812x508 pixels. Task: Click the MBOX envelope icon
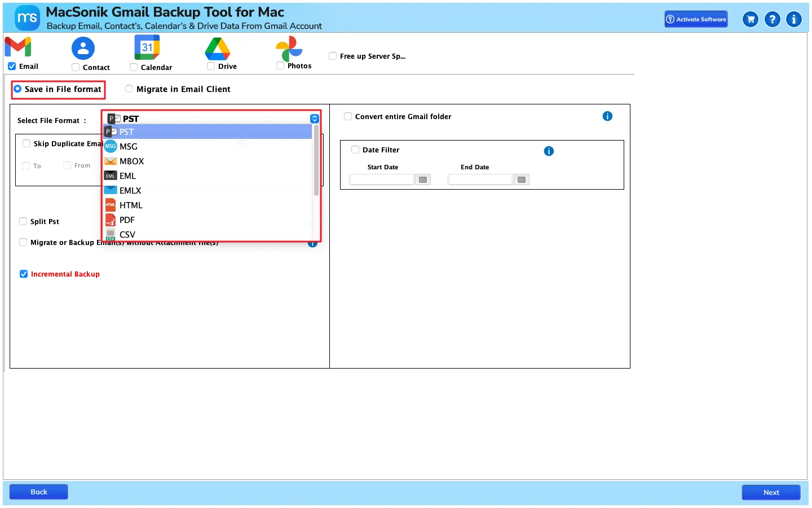pyautogui.click(x=111, y=161)
